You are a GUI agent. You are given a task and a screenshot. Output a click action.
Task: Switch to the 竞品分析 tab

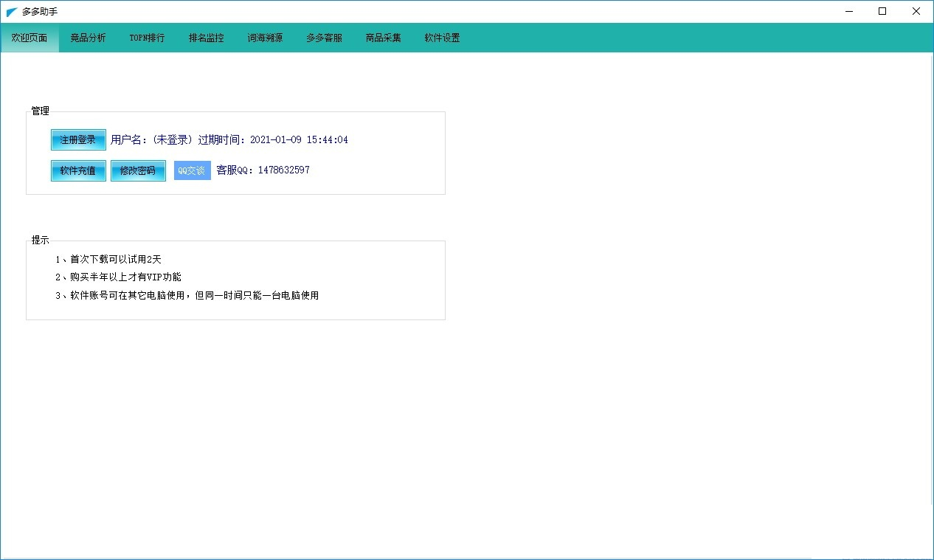88,38
